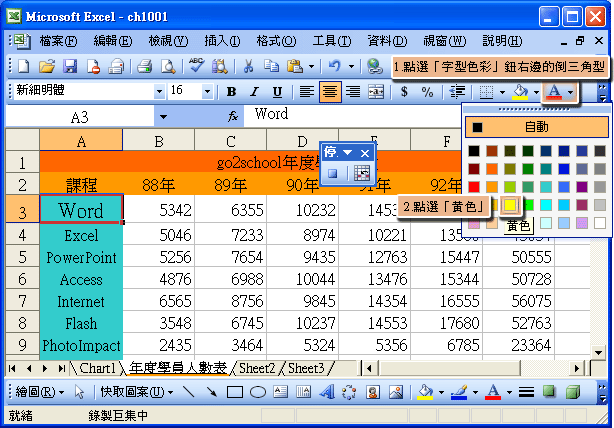Pick the black swatch in the palette grid
Screen dimensions: 614x428
[x=474, y=150]
